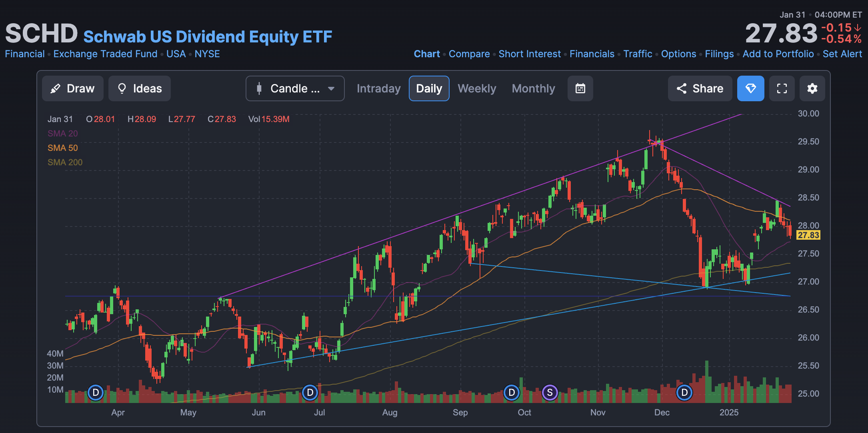Open the Compare link
Viewport: 868px width, 433px height.
469,54
